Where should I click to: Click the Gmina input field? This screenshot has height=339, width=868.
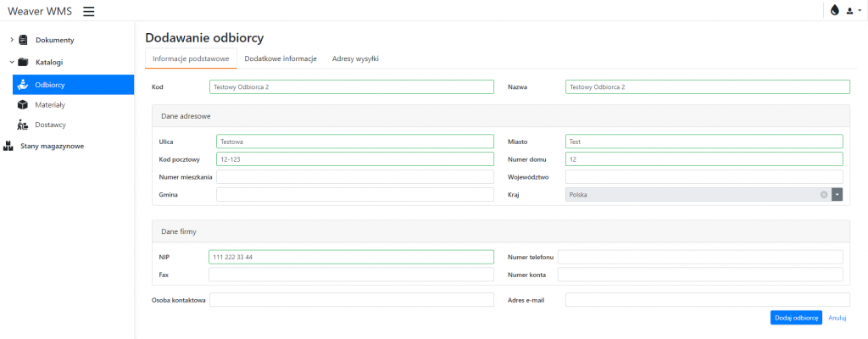coord(355,194)
